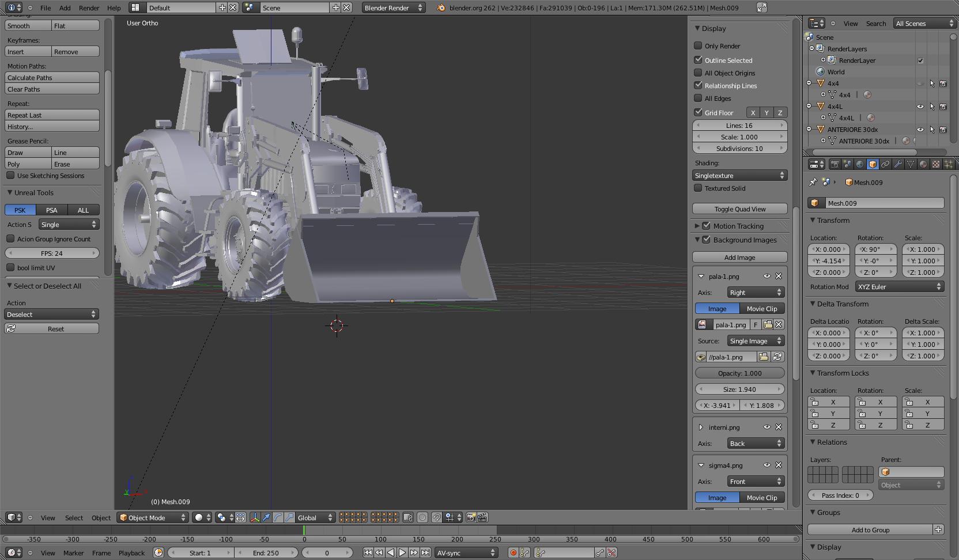
Task: Click the toggle fullscreen icon in top bar
Action: click(761, 7)
